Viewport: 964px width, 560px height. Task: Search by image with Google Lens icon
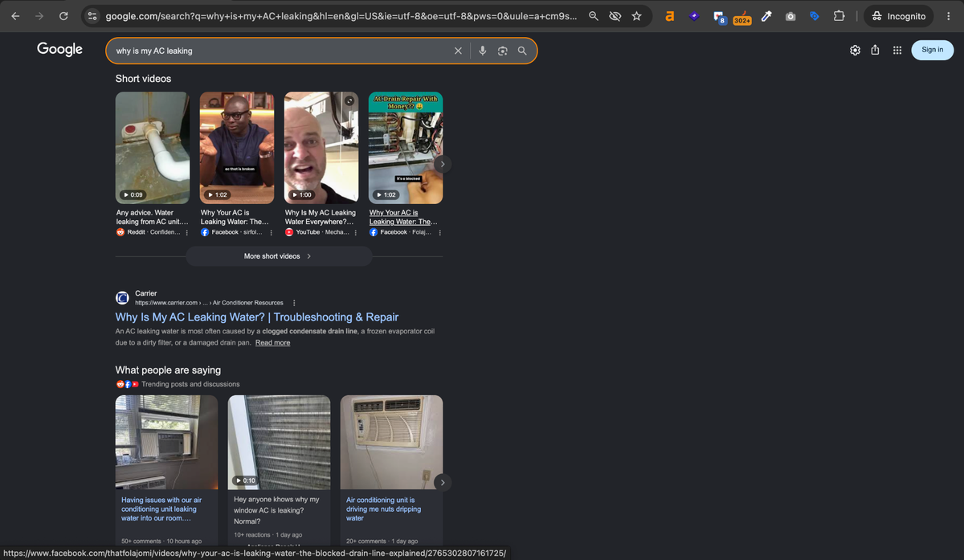pos(502,51)
